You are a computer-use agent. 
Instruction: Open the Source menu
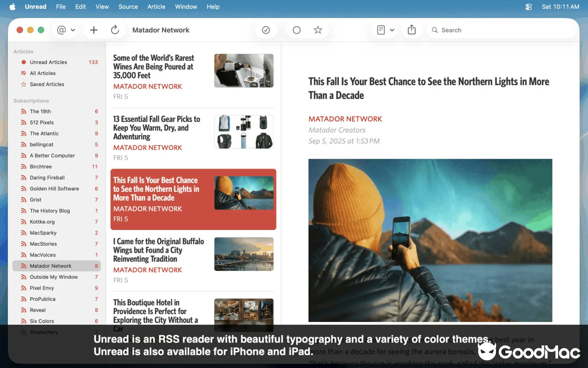[128, 6]
